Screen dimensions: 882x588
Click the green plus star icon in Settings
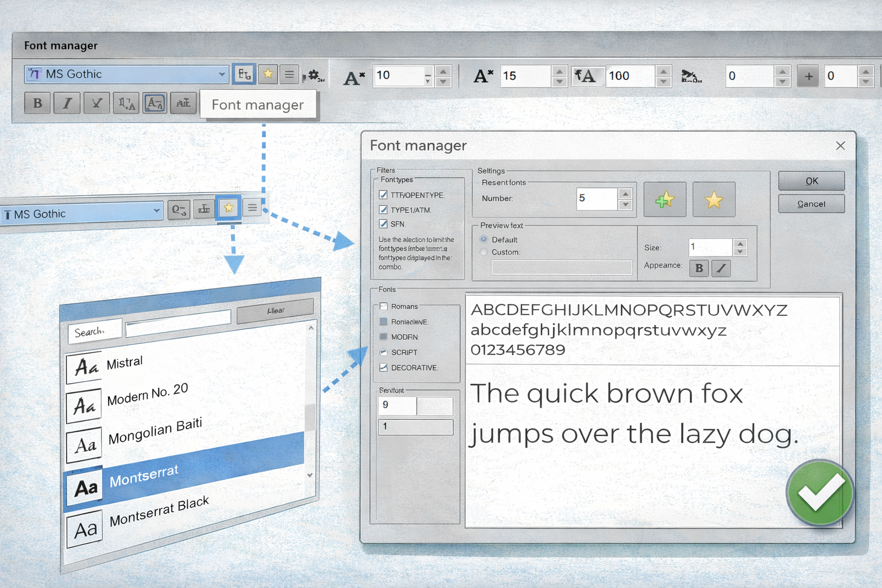click(664, 199)
